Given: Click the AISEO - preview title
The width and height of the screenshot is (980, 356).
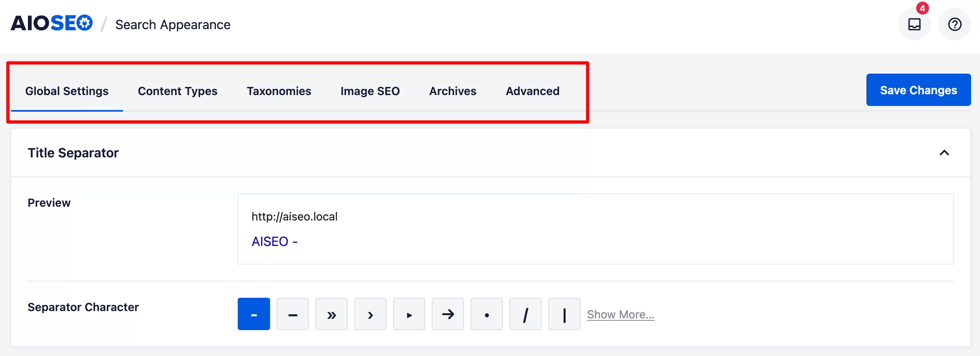Looking at the screenshot, I should 275,242.
